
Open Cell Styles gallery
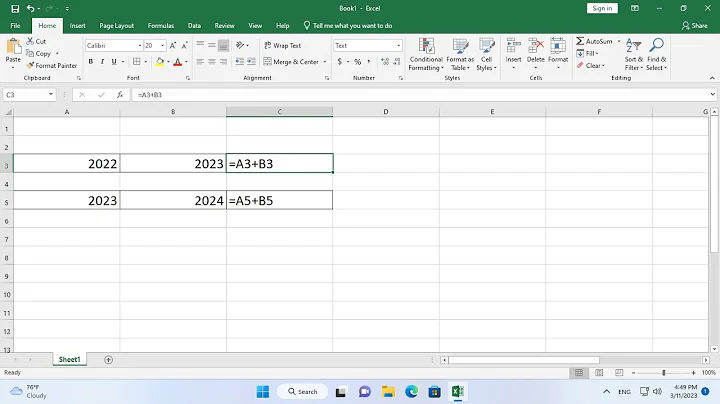pos(486,55)
